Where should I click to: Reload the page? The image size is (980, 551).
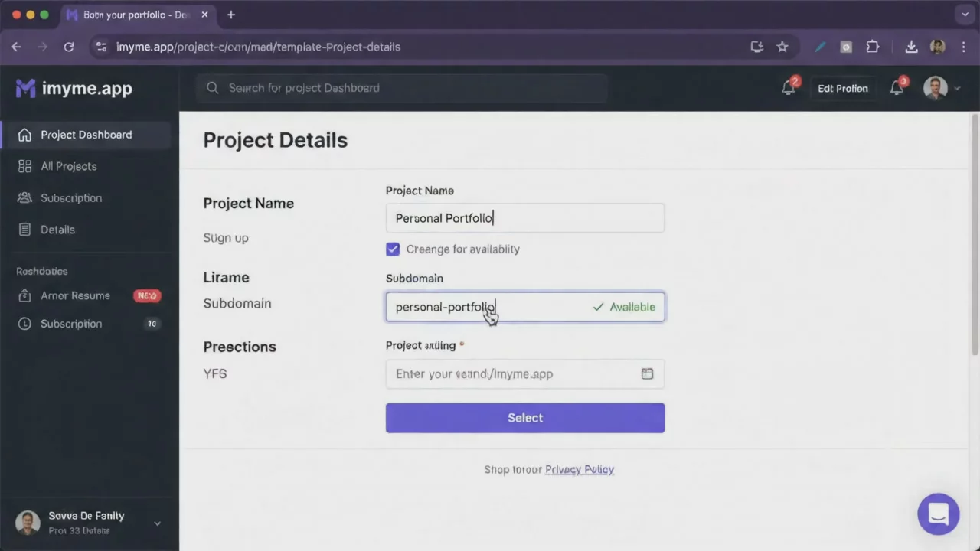pyautogui.click(x=69, y=47)
